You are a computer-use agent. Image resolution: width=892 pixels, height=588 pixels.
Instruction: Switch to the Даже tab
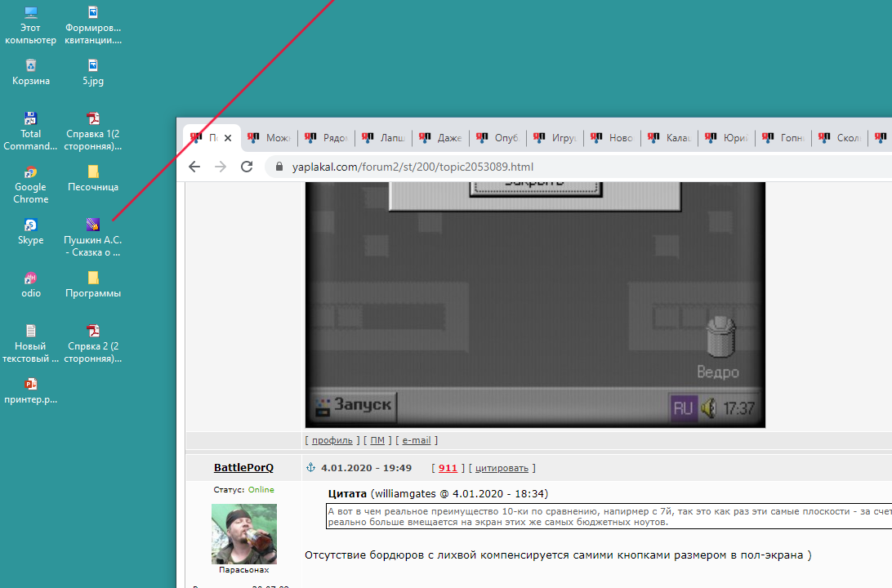pyautogui.click(x=441, y=138)
